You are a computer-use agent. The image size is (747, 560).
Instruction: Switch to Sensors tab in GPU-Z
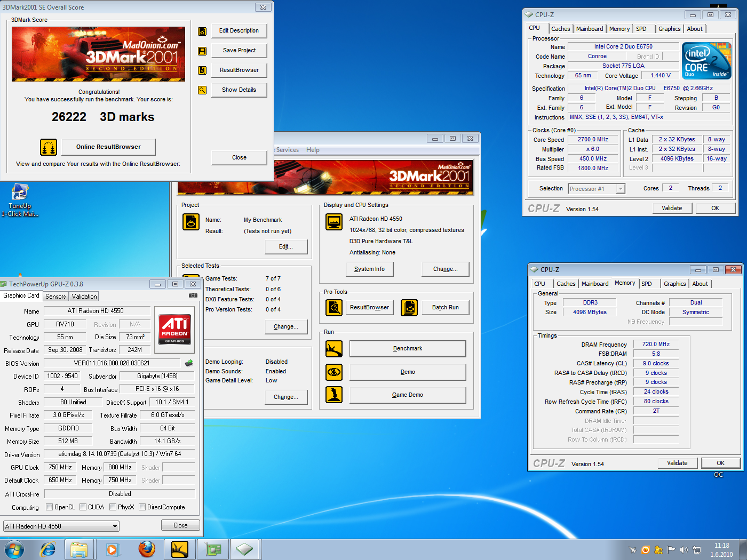[x=55, y=297]
